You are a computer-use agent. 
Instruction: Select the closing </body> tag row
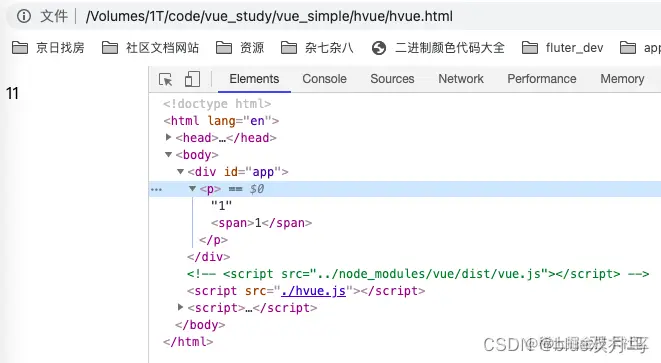200,325
